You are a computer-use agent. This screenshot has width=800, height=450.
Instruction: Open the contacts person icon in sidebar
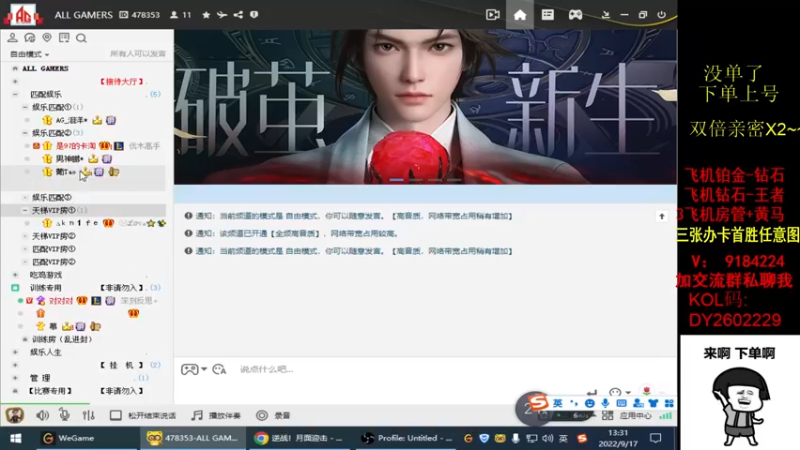point(12,38)
